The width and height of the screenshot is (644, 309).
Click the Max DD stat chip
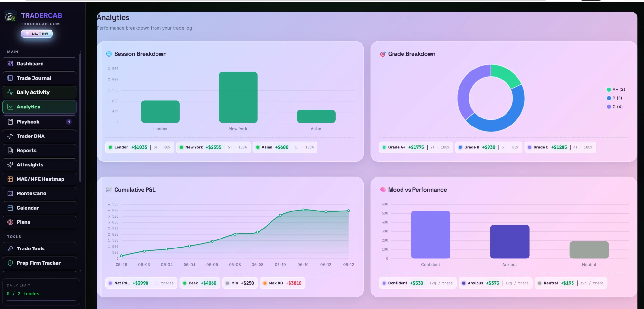(282, 283)
